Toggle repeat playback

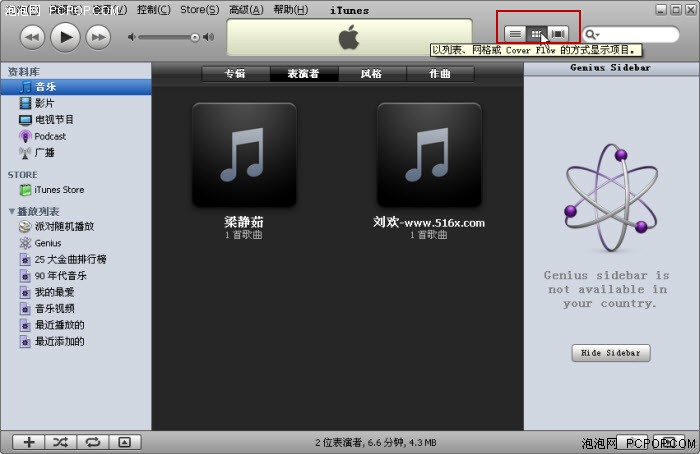coord(93,442)
